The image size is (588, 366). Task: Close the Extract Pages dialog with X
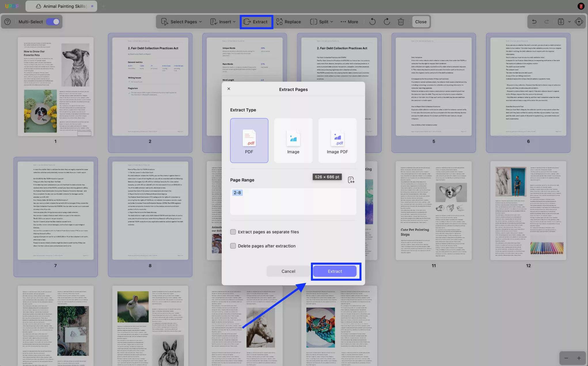(229, 89)
